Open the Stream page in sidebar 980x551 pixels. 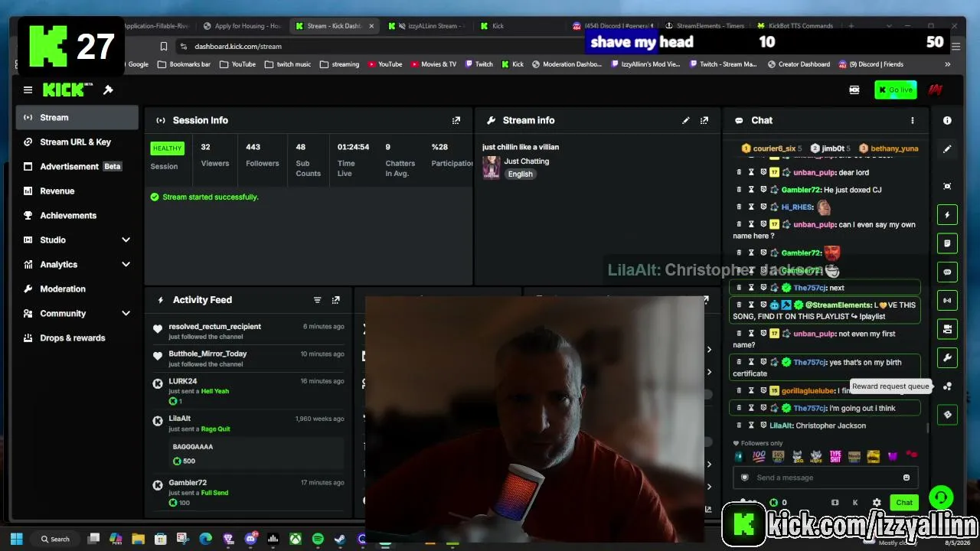pyautogui.click(x=77, y=117)
